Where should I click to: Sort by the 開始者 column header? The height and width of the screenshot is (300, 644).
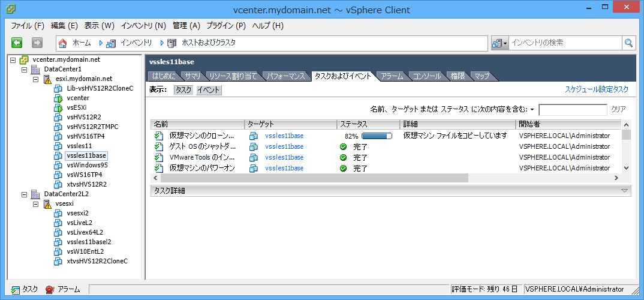tap(568, 124)
